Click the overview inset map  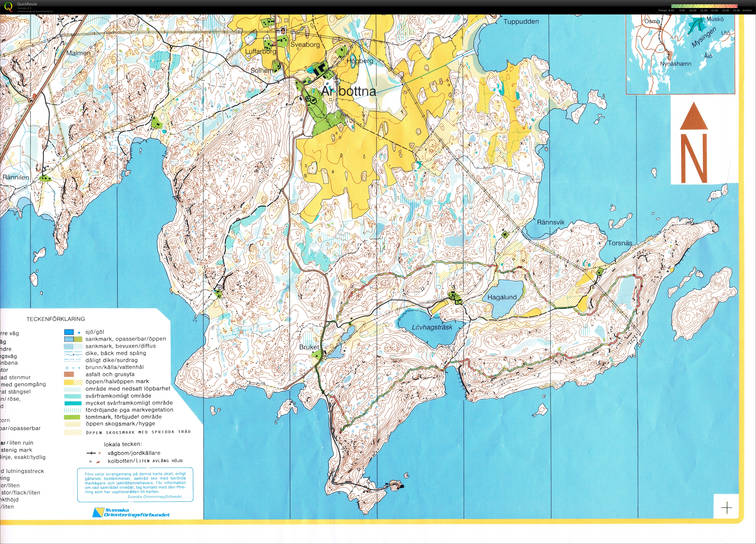pyautogui.click(x=680, y=54)
